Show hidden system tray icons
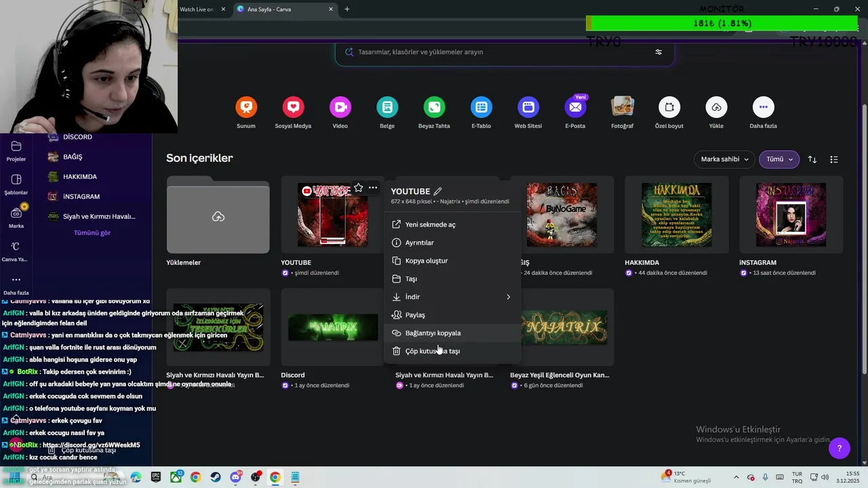 point(737,477)
